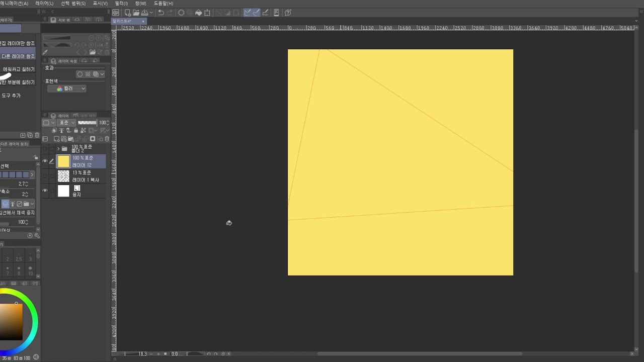
Task: Zoom out the sub view with minus icon
Action: pyautogui.click(x=91, y=38)
